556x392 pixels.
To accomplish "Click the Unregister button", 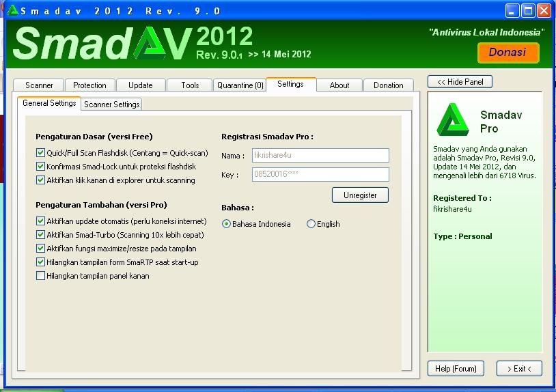I will point(360,195).
